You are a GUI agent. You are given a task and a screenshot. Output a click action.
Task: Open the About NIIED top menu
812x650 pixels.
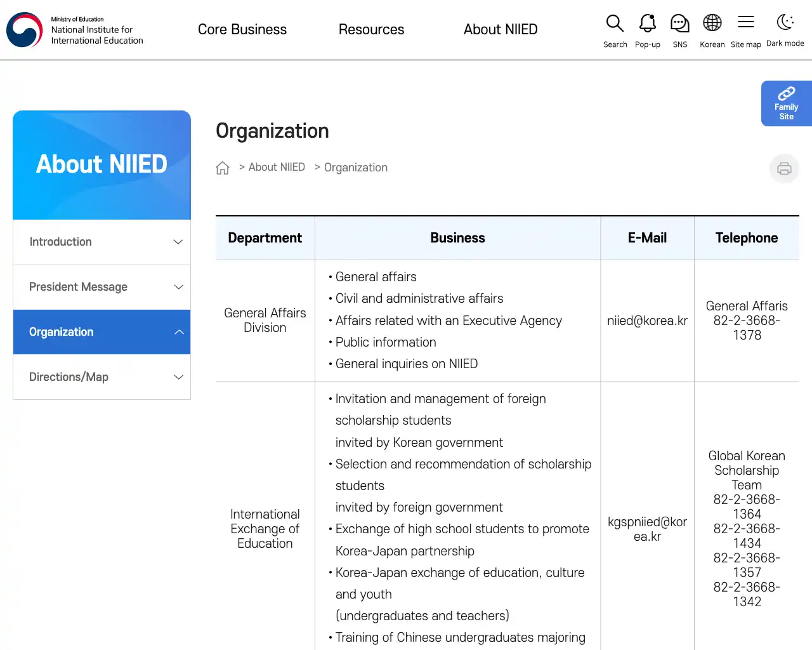click(501, 29)
